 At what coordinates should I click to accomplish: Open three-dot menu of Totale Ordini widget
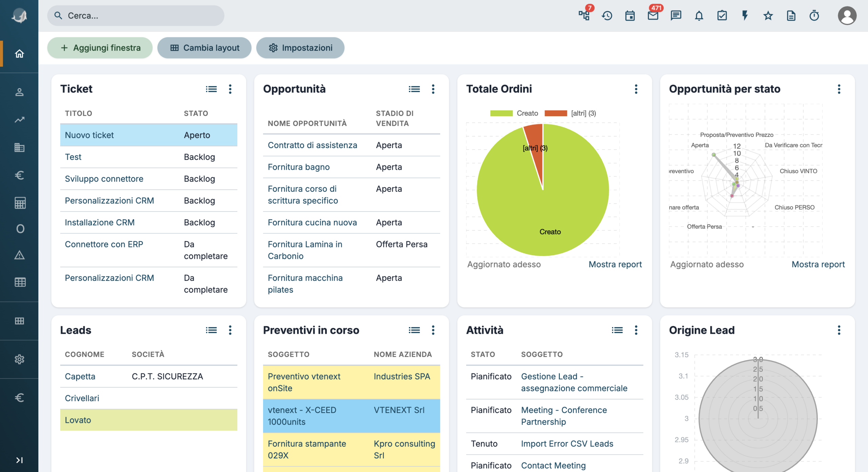tap(636, 89)
